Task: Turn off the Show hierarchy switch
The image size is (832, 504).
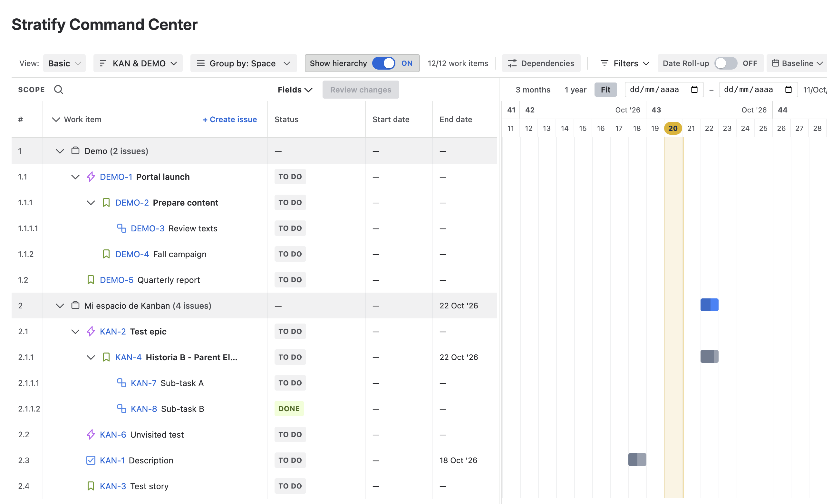Action: (x=383, y=63)
